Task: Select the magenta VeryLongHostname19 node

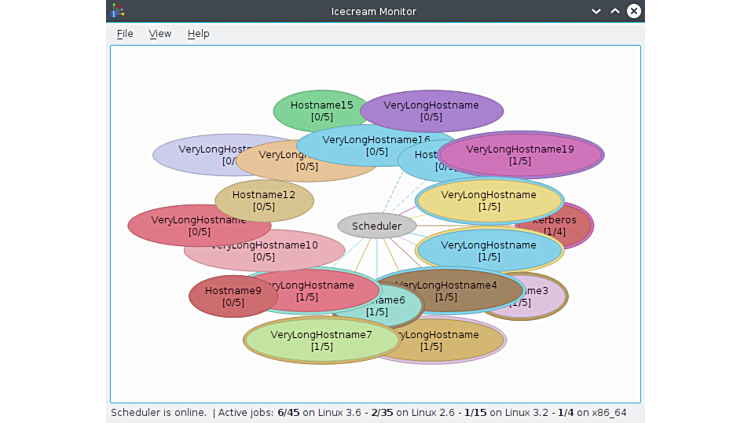Action: tap(520, 155)
